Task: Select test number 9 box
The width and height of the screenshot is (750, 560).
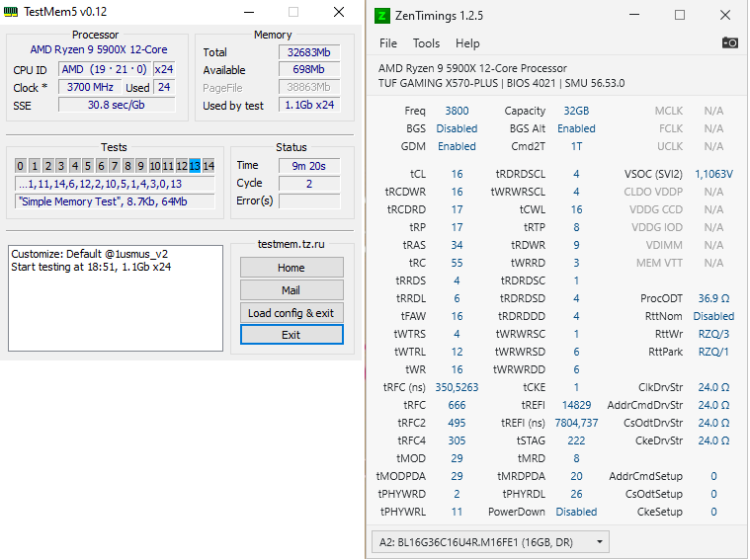Action: [140, 166]
